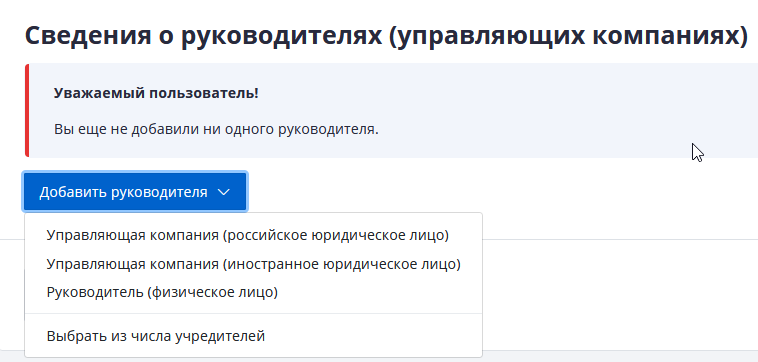
Task: Click bold notice title "Уважаемый пользователь!"
Action: click(x=156, y=93)
